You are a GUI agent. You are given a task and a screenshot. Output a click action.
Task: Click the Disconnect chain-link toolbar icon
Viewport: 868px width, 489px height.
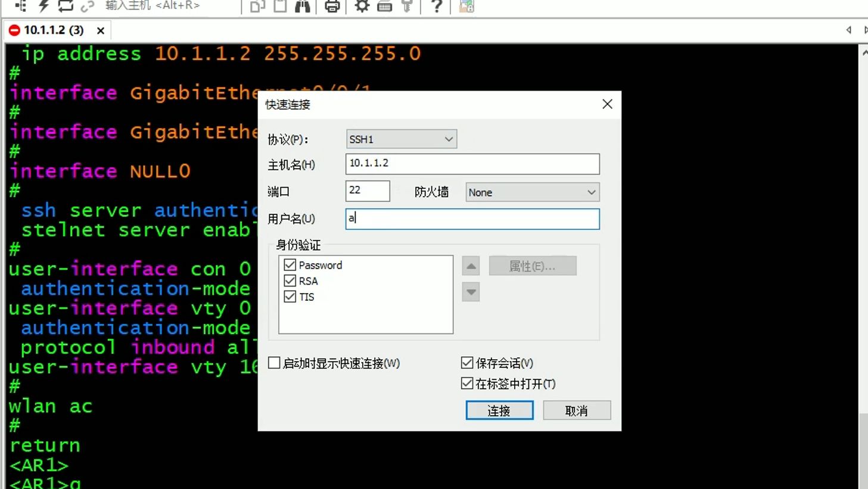pyautogui.click(x=87, y=6)
